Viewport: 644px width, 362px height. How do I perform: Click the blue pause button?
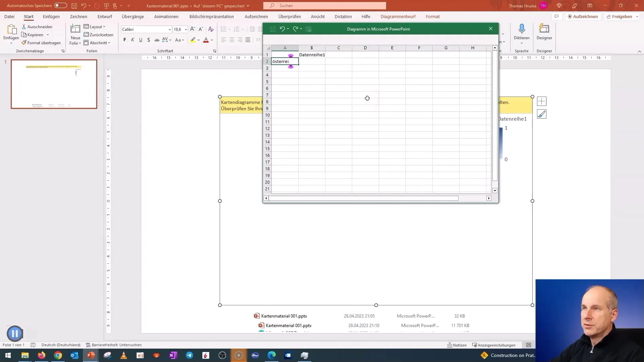tap(15, 334)
